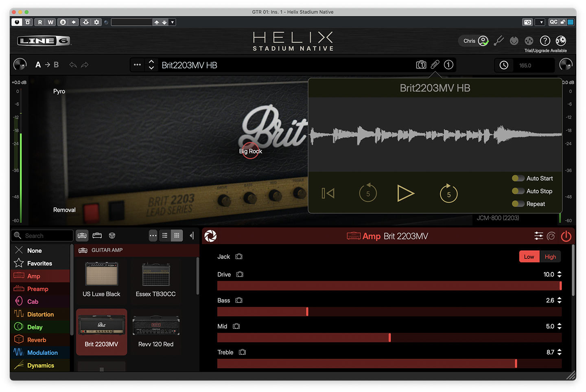
Task: Select the Preamp category
Action: click(40, 289)
